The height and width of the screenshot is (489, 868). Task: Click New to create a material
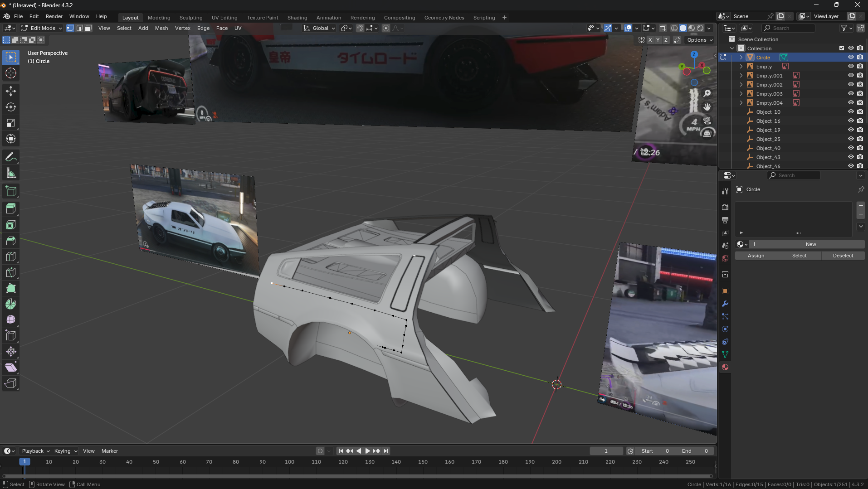click(x=810, y=244)
